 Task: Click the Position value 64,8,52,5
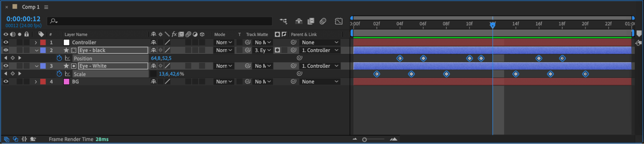(x=161, y=58)
